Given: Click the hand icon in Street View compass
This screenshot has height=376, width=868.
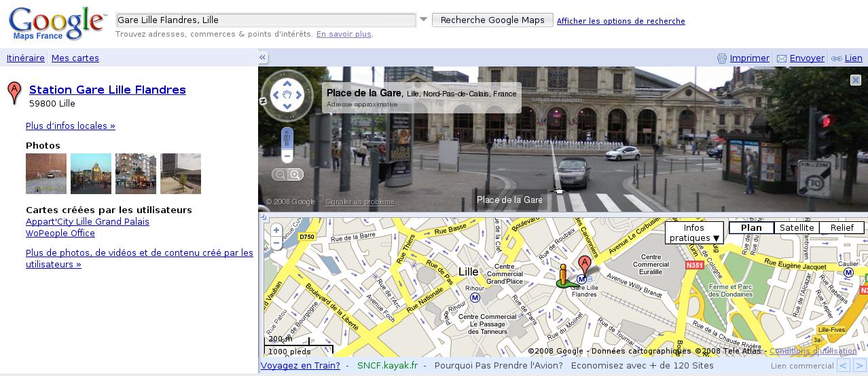Looking at the screenshot, I should click(287, 95).
